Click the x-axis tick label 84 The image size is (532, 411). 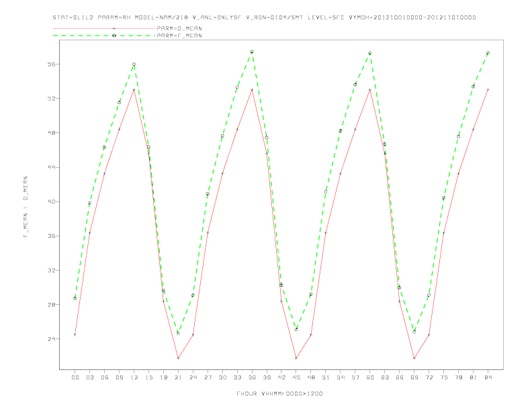coord(488,377)
